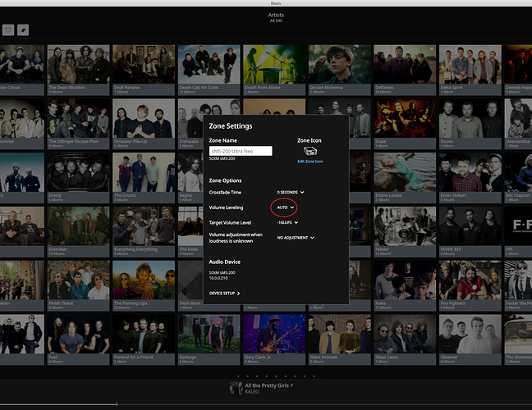Click the last page indicator dot
This screenshot has height=410, width=532.
pos(314,376)
